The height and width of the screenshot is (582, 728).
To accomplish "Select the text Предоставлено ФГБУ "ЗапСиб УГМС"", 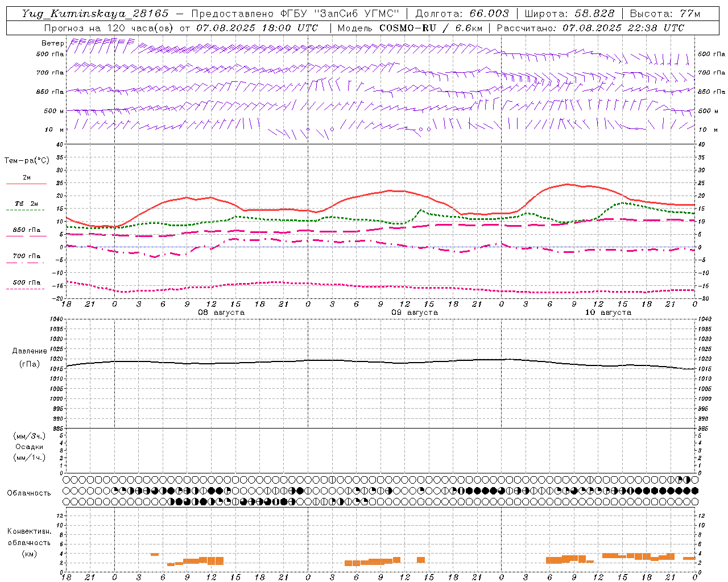I will (295, 14).
